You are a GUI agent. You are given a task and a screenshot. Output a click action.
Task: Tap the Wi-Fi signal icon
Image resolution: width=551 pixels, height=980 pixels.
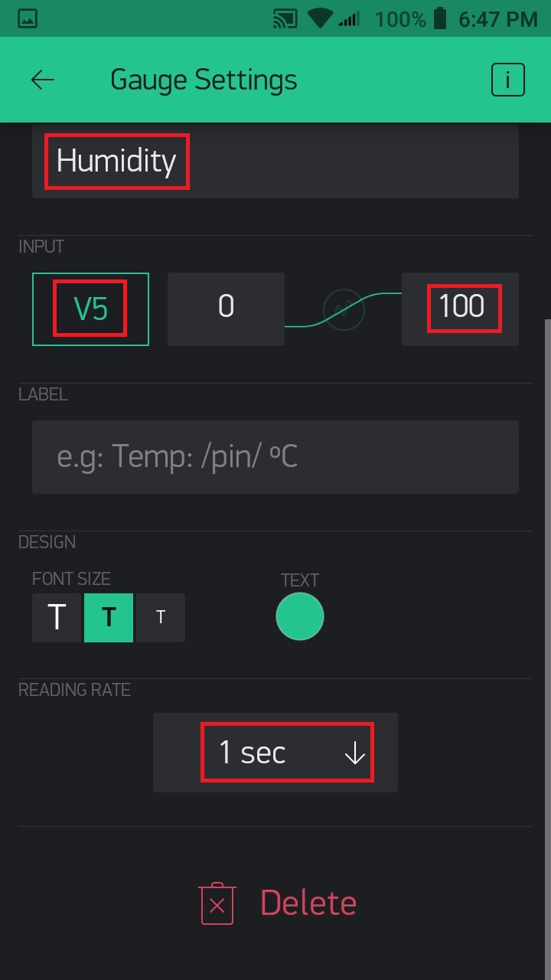tap(320, 18)
